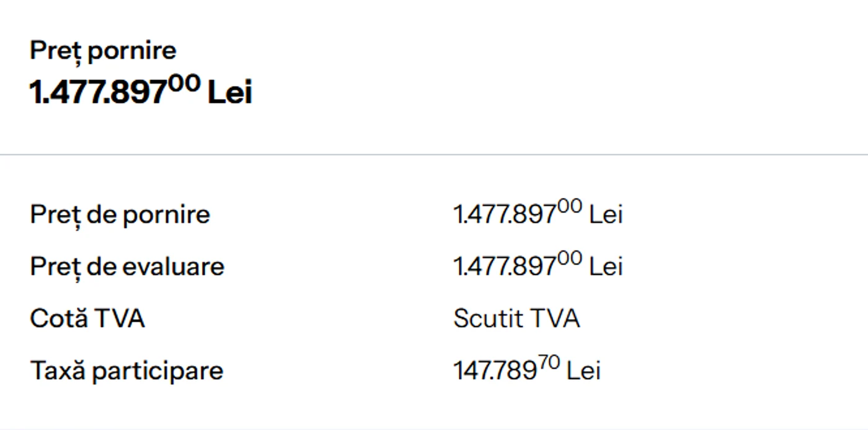Screen dimensions: 868x430
Task: Click the "Preț pornire" heading label
Action: (x=103, y=51)
